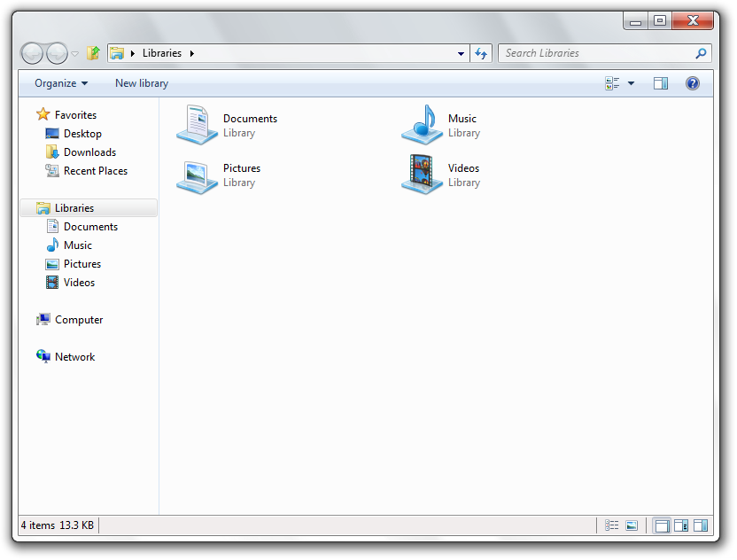Select Computer in the navigation pane

[79, 320]
